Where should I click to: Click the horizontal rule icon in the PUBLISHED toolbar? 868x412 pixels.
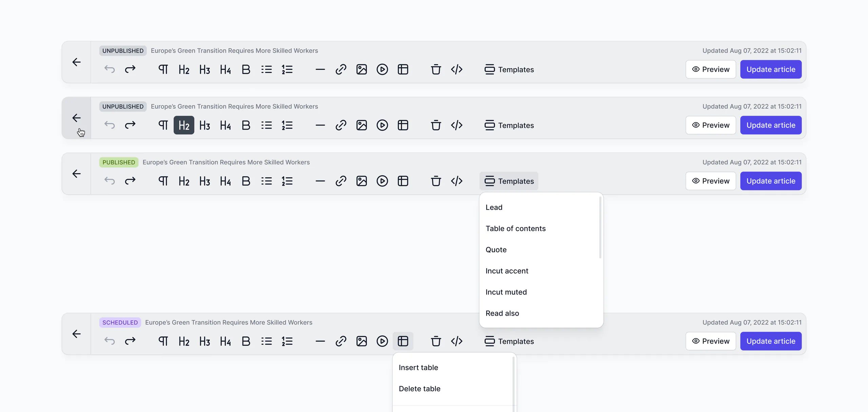pyautogui.click(x=320, y=181)
